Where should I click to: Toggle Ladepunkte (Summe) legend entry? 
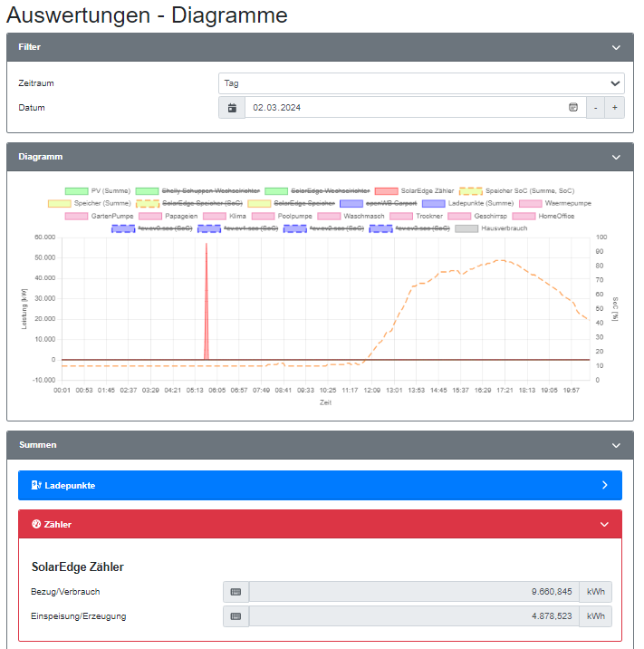(467, 203)
